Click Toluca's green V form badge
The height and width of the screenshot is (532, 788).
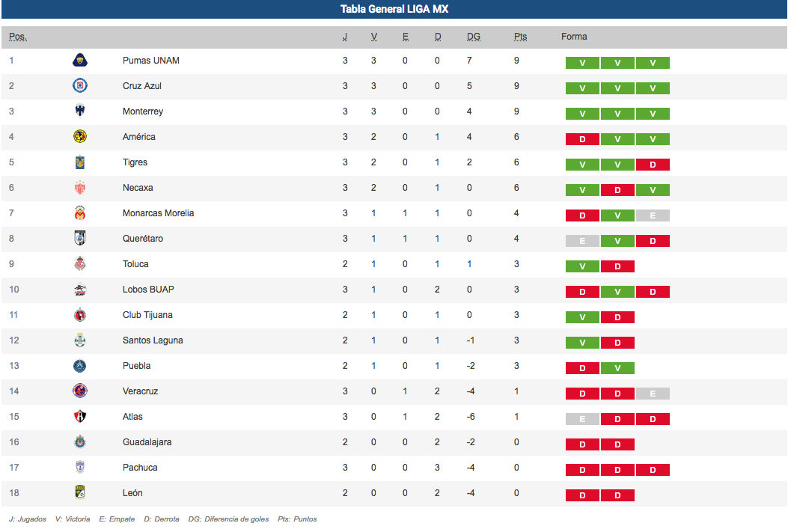(x=582, y=266)
